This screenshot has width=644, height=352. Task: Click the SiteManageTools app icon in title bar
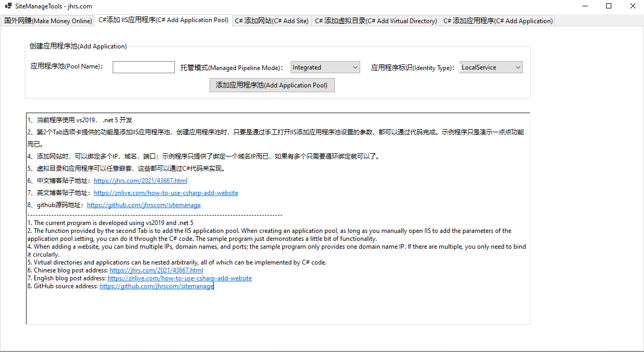pyautogui.click(x=8, y=6)
